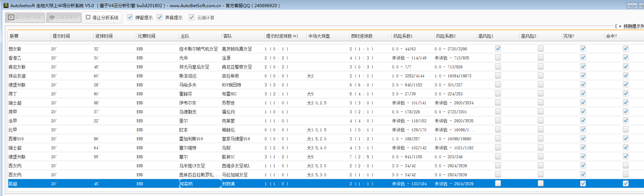
Task: Click the cloud icon on 云端连接中
Action: [x=52, y=17]
